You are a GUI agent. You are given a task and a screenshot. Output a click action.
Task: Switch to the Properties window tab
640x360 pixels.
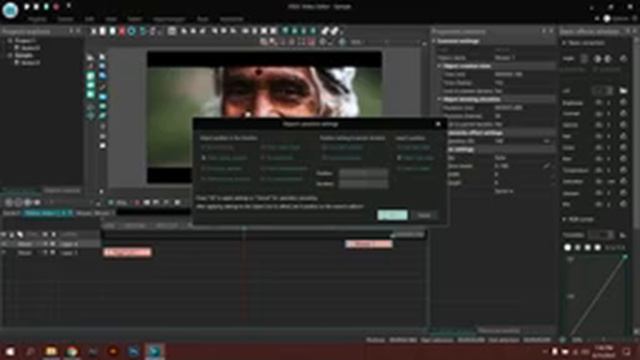pos(453,331)
